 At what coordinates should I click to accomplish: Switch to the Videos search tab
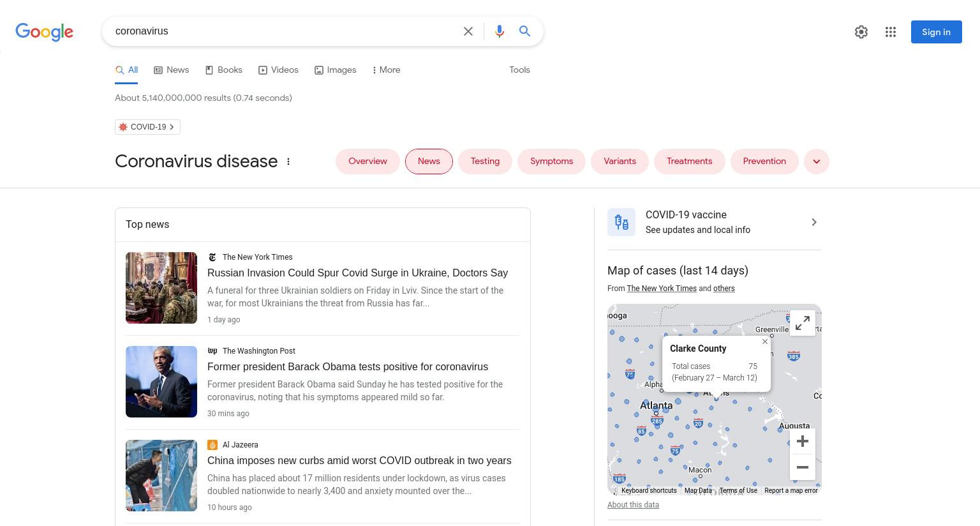pyautogui.click(x=278, y=70)
